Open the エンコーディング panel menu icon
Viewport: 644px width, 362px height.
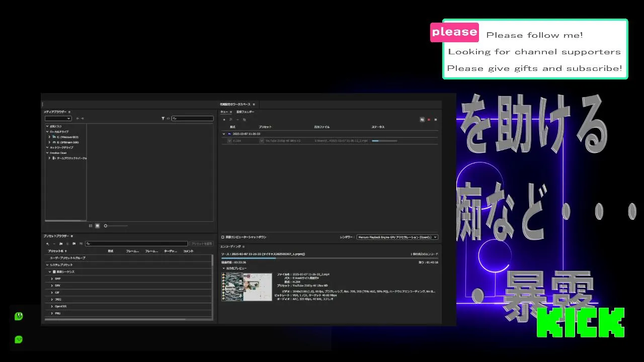pos(244,246)
